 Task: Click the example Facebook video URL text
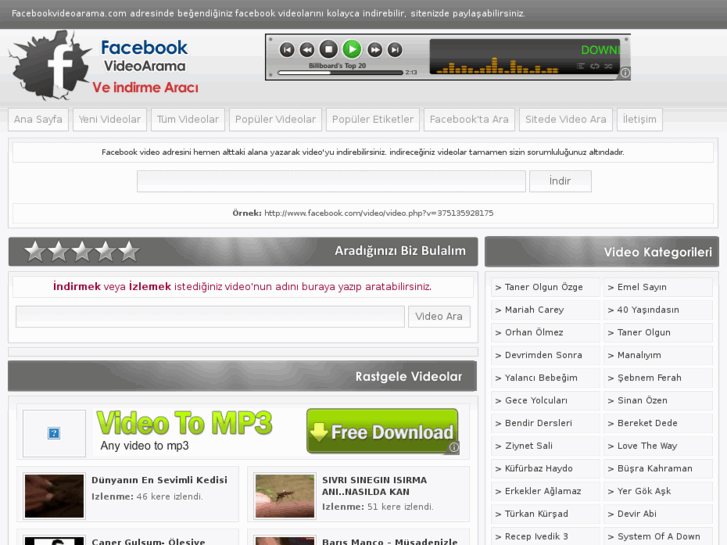379,213
